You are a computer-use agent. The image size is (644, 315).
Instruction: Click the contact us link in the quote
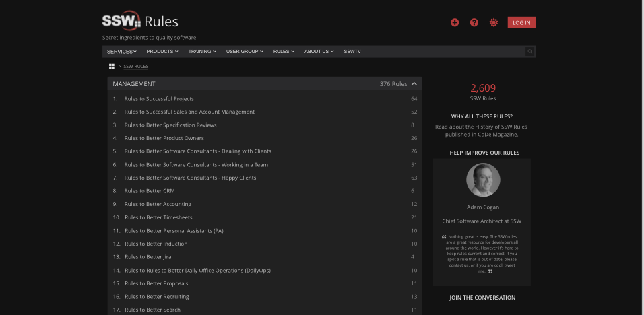click(x=458, y=265)
